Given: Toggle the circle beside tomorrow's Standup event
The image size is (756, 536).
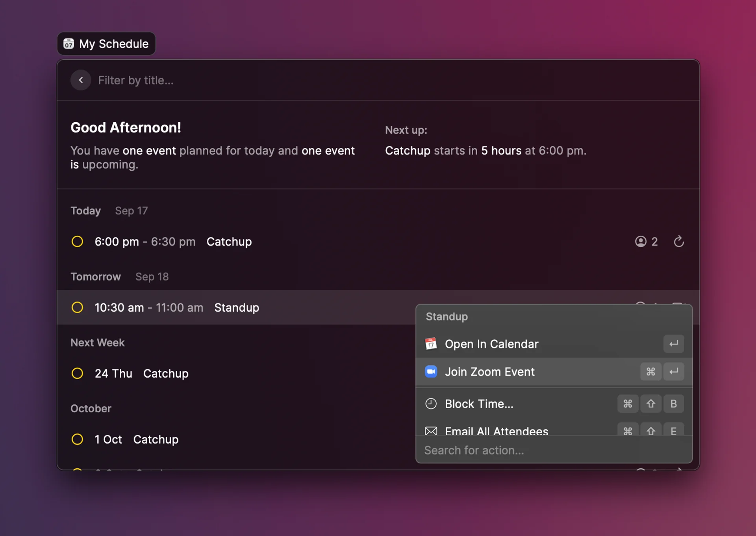Looking at the screenshot, I should coord(77,307).
